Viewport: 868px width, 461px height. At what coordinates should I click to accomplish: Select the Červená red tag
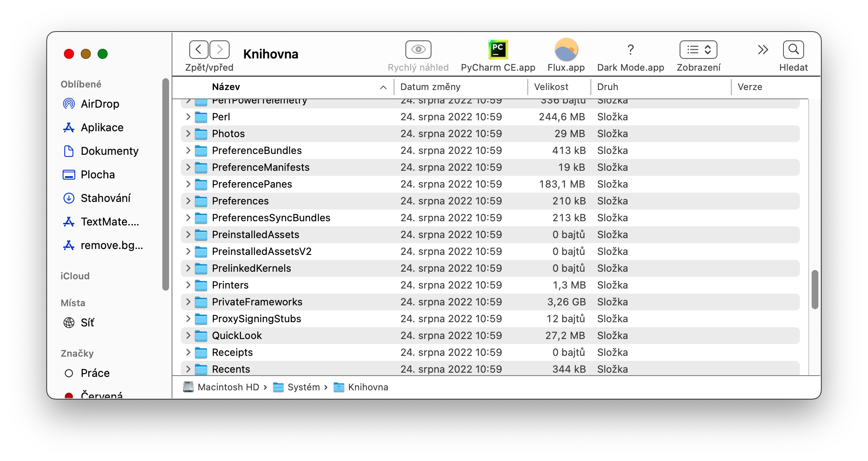[101, 395]
